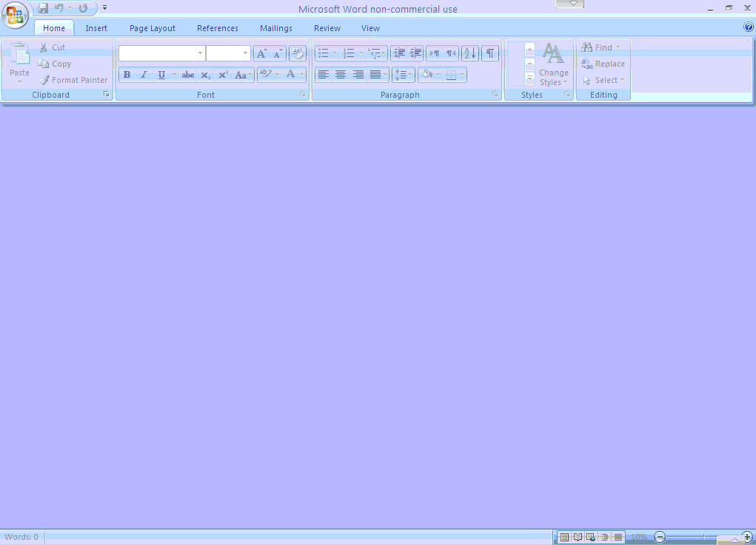Toggle Superscript formatting
The image size is (756, 545).
click(223, 75)
